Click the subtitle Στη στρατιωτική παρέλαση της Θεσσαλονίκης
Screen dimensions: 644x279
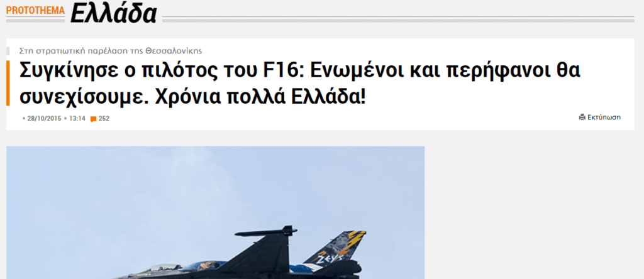(x=111, y=51)
